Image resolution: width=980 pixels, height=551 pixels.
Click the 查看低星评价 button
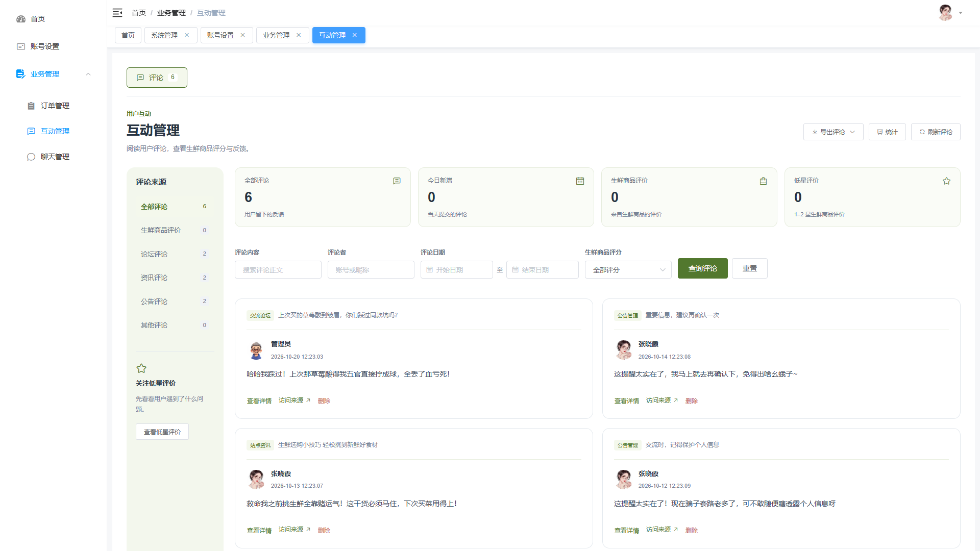coord(162,432)
